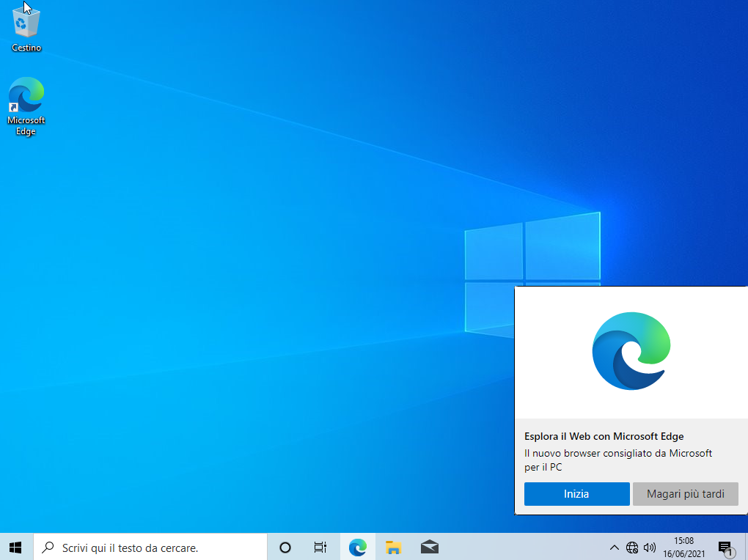748x560 pixels.
Task: Open the Action Center notification icon
Action: [725, 548]
